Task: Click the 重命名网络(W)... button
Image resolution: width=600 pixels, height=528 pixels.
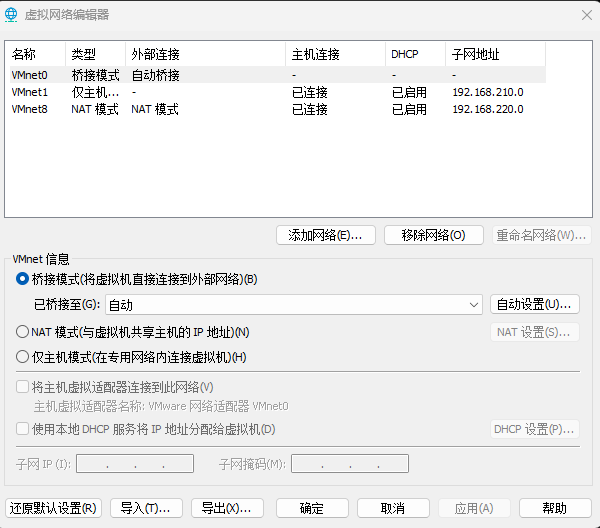Action: 541,235
